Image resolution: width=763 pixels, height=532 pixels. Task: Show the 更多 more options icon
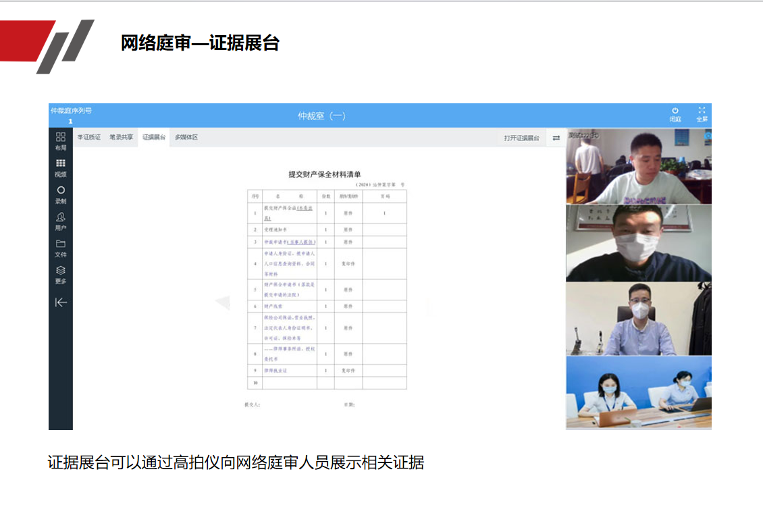point(60,275)
